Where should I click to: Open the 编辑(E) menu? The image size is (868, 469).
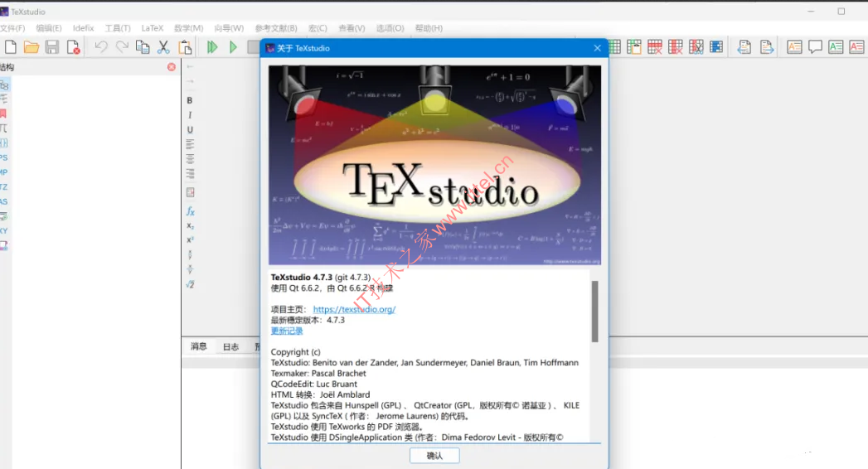(x=49, y=28)
